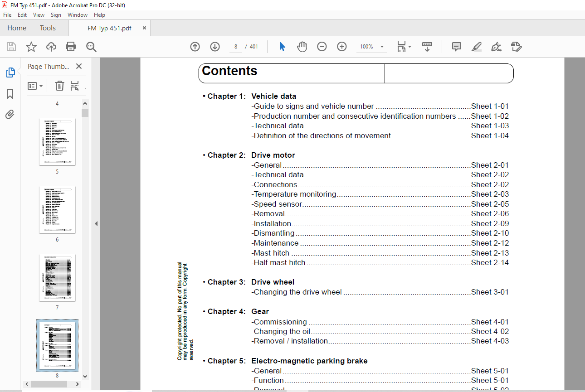Open the Sign menu
The image size is (585, 392).
56,15
